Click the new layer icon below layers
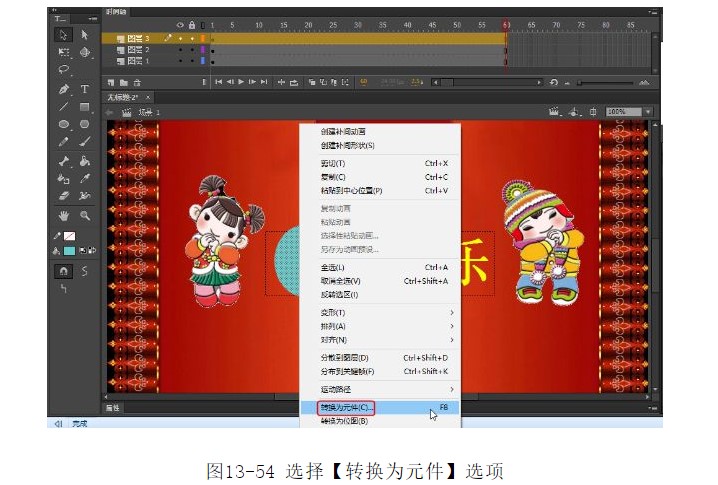718x485 pixels. pyautogui.click(x=110, y=82)
